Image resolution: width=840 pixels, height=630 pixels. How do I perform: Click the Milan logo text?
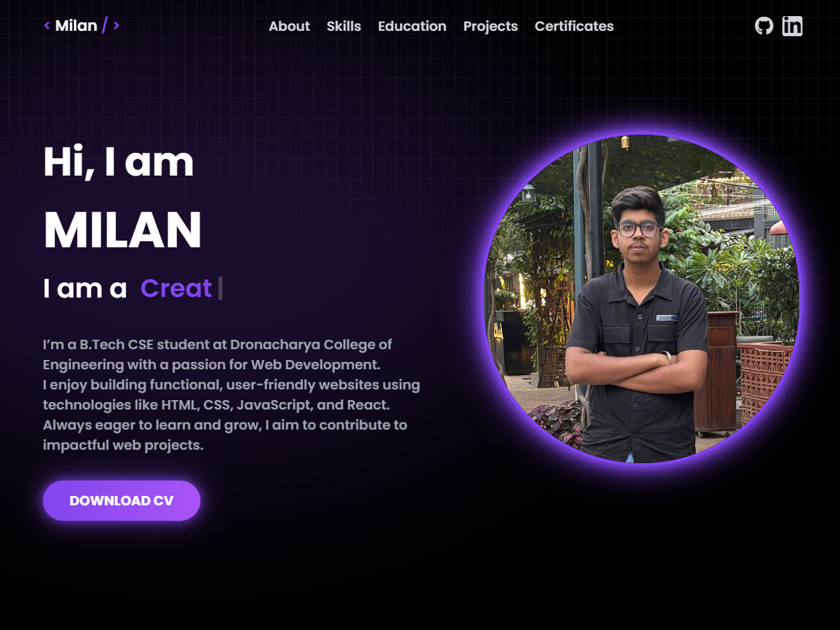pos(76,25)
